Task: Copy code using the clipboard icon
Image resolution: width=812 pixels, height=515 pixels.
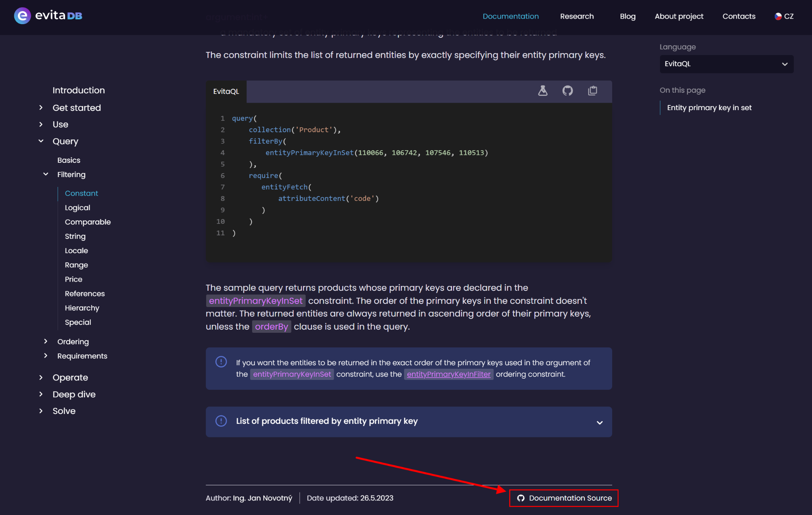Action: 592,91
